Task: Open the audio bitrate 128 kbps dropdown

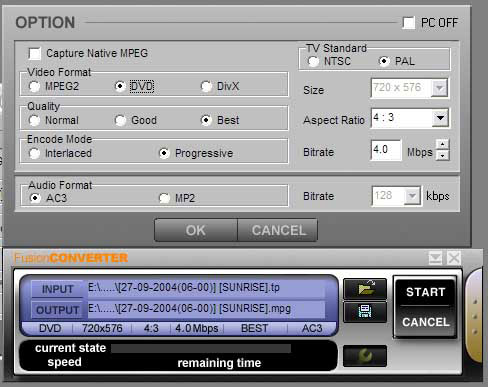Action: click(x=412, y=196)
